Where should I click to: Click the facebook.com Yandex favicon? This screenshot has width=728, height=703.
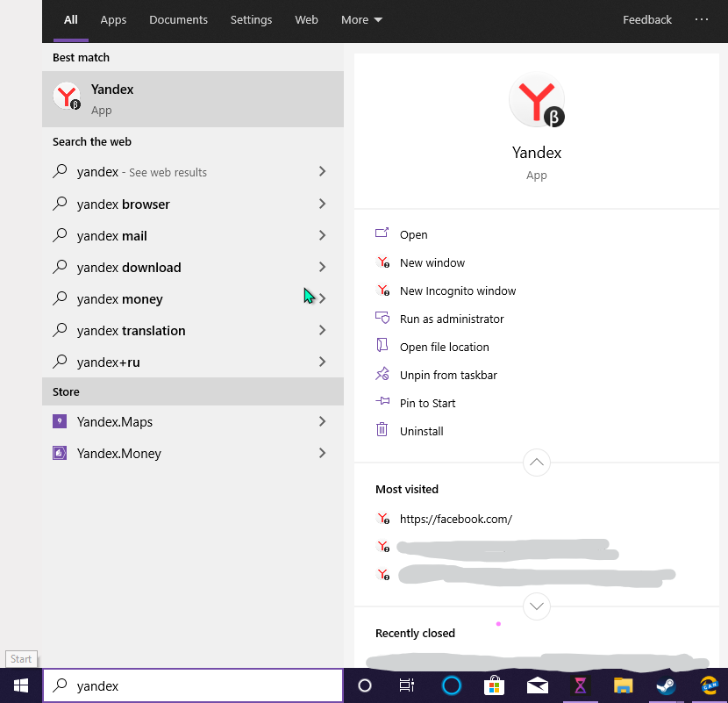click(x=382, y=519)
